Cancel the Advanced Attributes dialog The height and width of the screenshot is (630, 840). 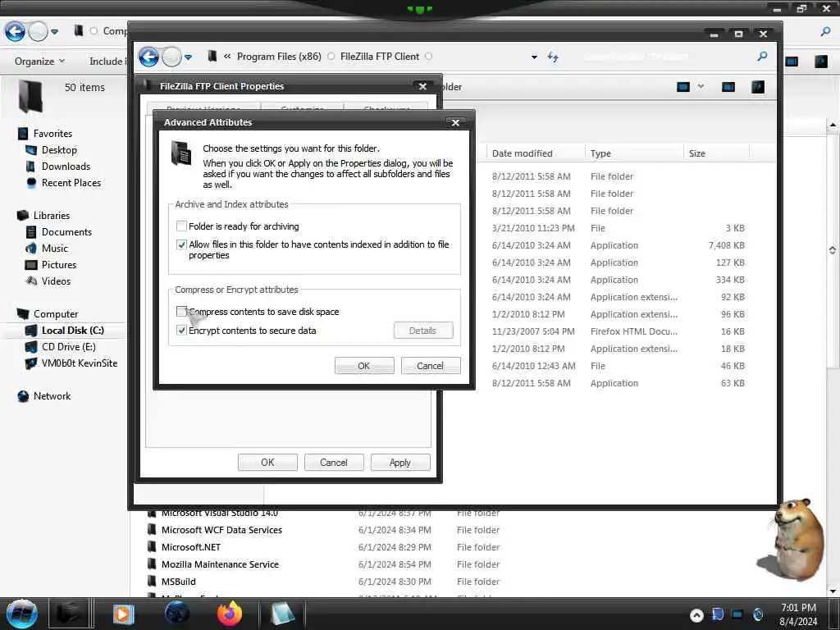click(x=430, y=366)
